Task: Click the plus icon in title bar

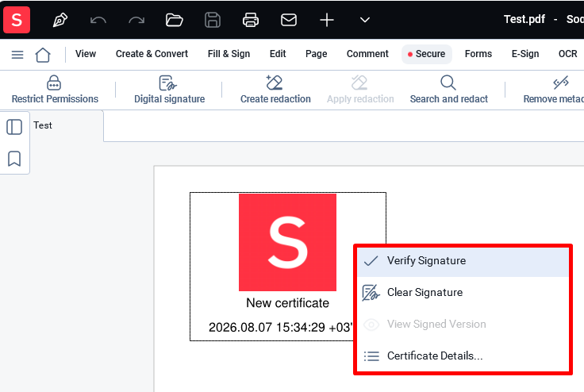Action: click(327, 20)
